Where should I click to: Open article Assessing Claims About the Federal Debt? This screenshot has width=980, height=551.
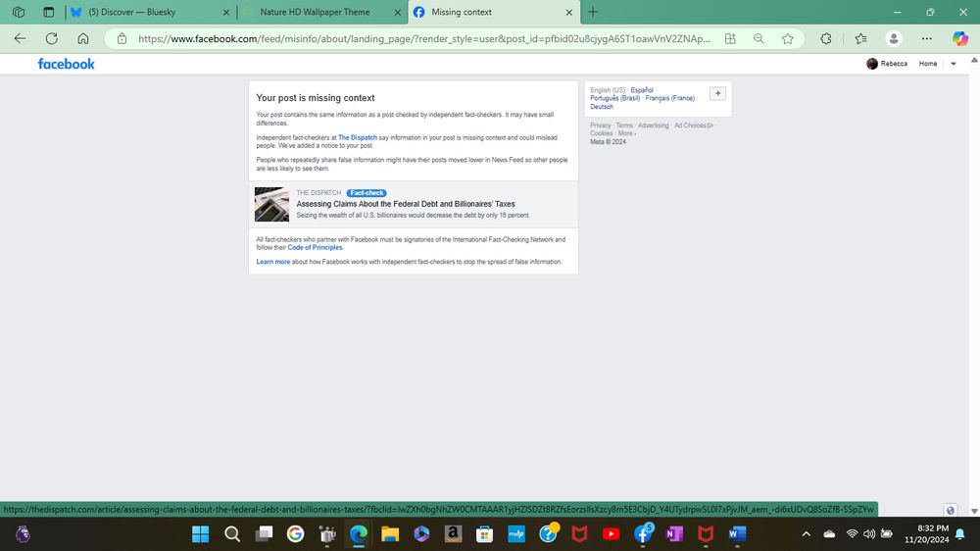click(x=406, y=204)
